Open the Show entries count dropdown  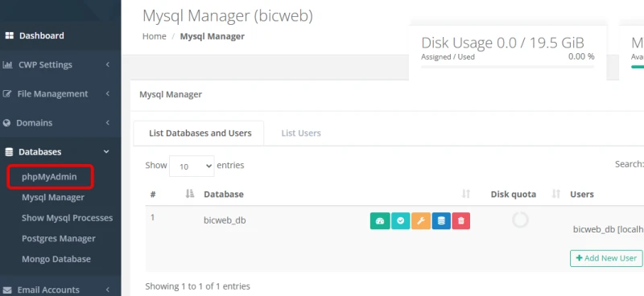point(192,166)
